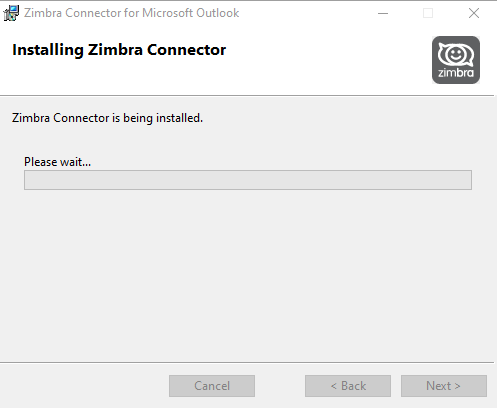
Task: Click the smiley face inside the Zimbra logo
Action: pyautogui.click(x=456, y=54)
